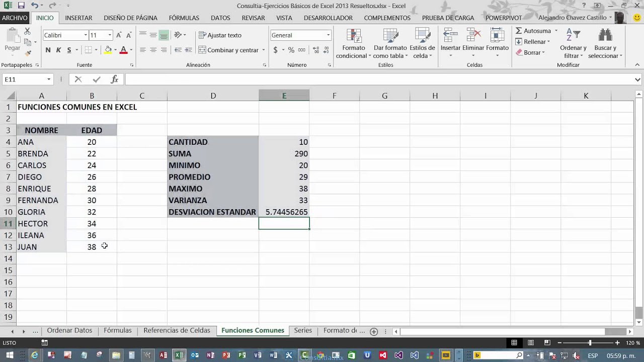Open the ARCHIVO tab
This screenshot has width=644, height=362.
click(x=15, y=18)
